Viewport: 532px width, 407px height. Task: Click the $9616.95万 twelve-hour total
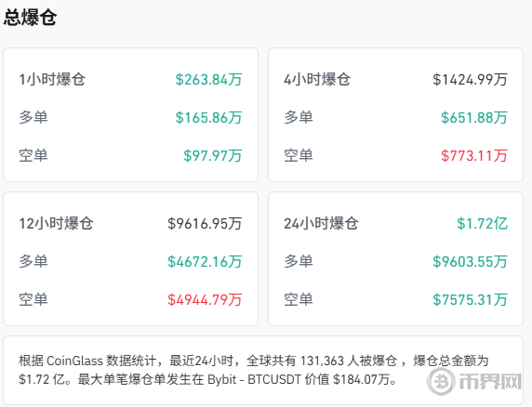coord(205,224)
